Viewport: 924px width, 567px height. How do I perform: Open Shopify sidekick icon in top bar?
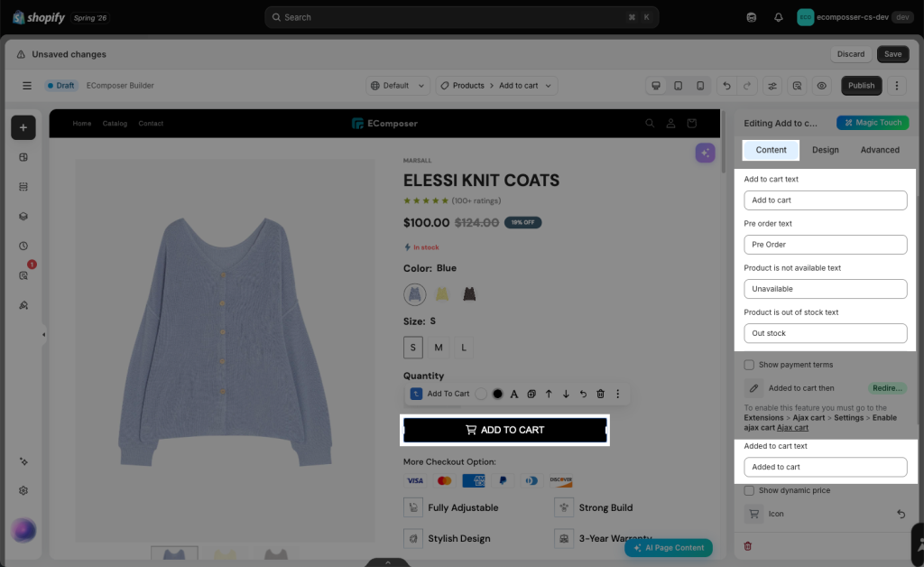752,17
